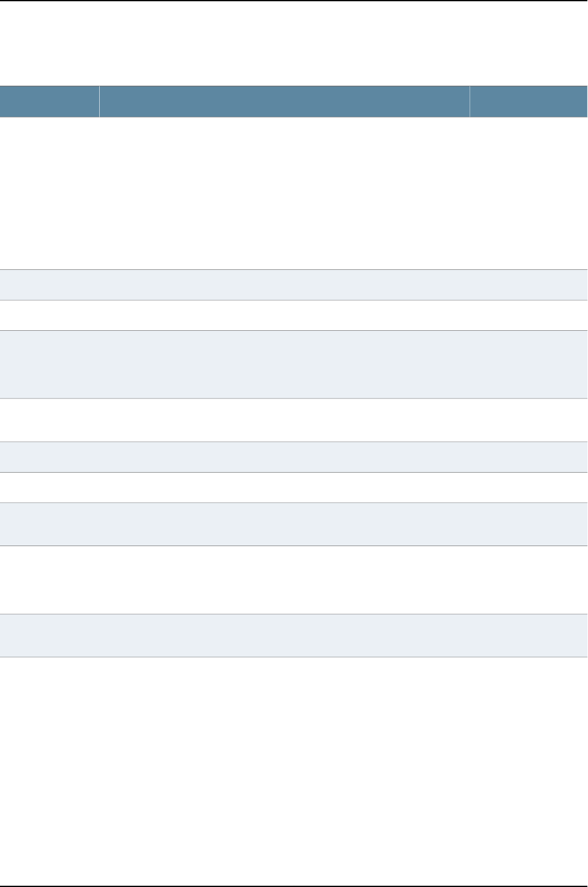Viewport: 588px width, 887px height.
Task: Click first-column cell of the first white row
Action: (x=50, y=193)
